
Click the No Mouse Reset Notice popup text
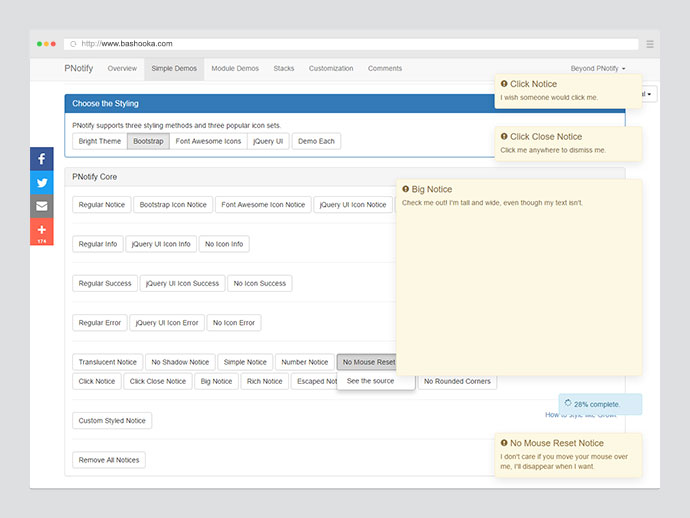point(564,462)
